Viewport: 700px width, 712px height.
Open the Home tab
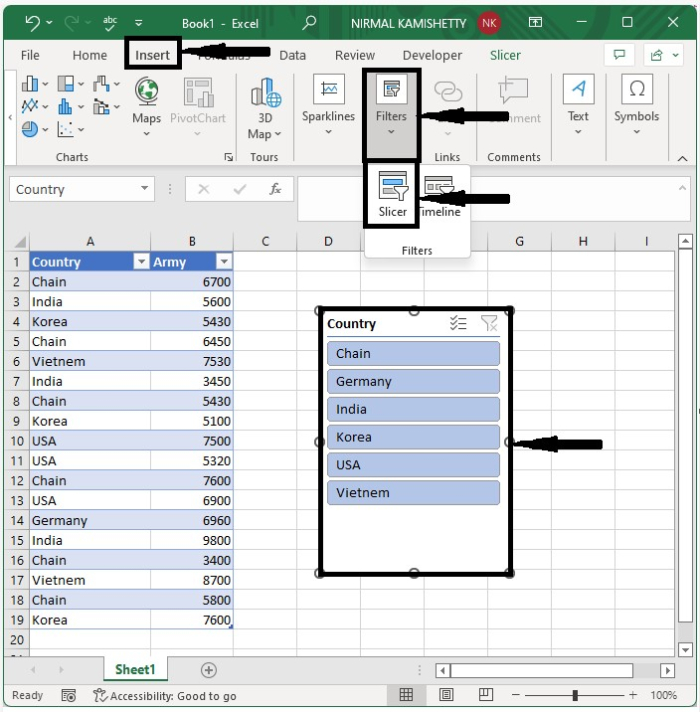[90, 55]
